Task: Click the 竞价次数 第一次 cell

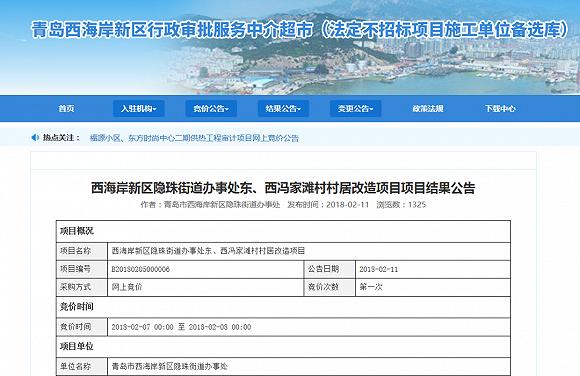Action: click(x=433, y=287)
